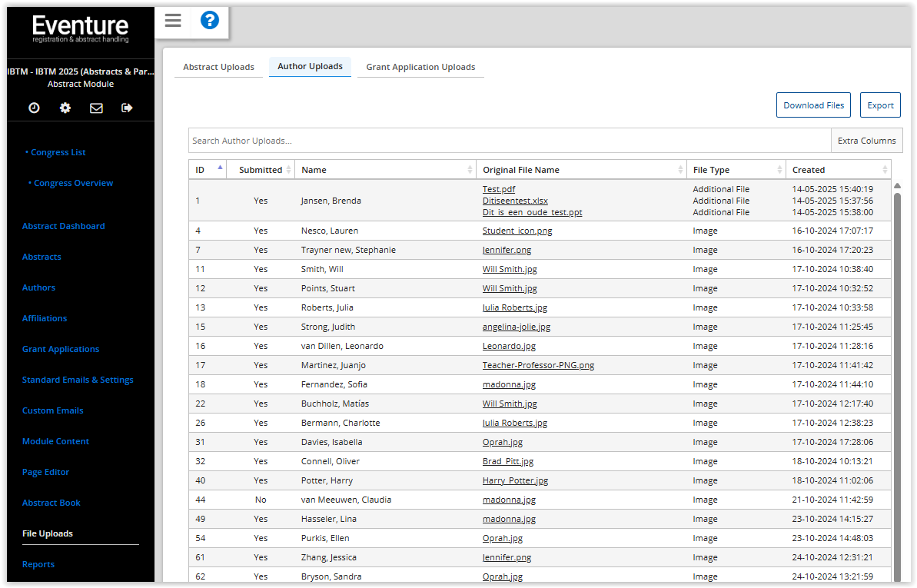Screen dimensions: 917x588
Task: Open settings gear icon in sidebar
Action: (65, 108)
